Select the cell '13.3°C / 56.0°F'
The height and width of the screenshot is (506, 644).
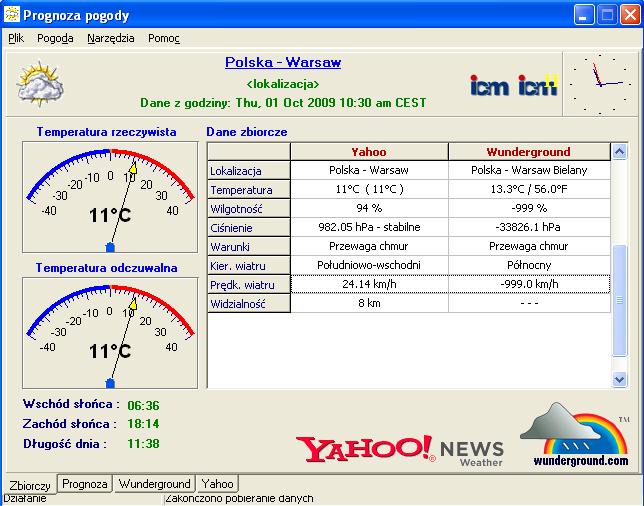tap(529, 189)
